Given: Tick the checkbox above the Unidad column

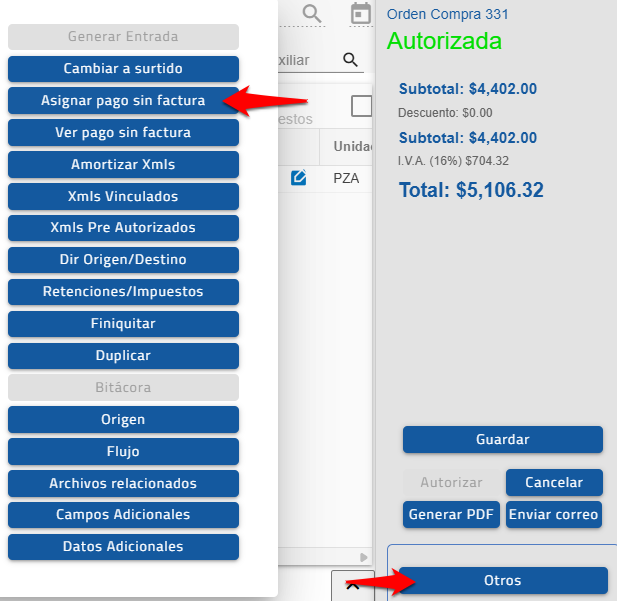Looking at the screenshot, I should 361,106.
